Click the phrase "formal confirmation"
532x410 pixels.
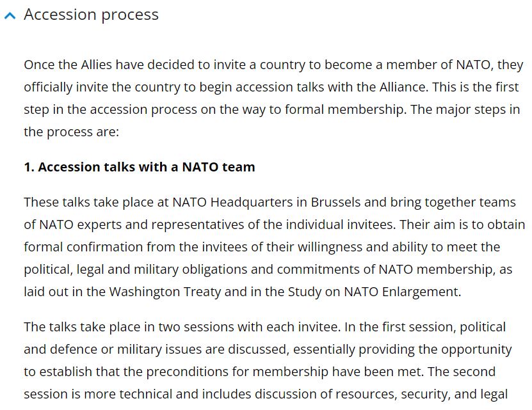(81, 247)
